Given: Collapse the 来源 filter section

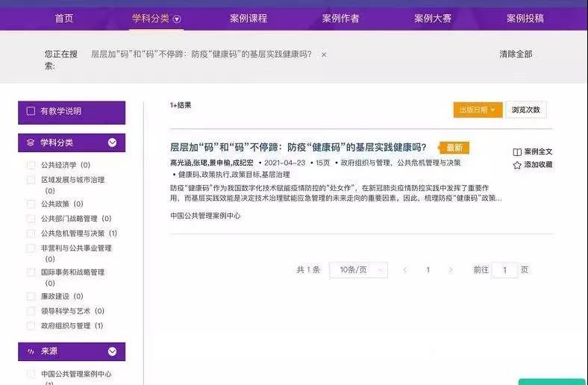Looking at the screenshot, I should (x=112, y=351).
